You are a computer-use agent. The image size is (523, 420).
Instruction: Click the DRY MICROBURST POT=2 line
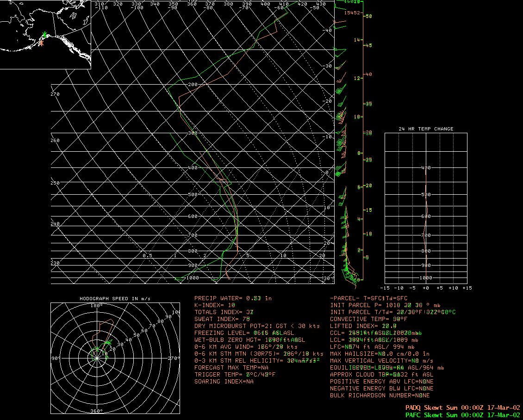pos(257,326)
